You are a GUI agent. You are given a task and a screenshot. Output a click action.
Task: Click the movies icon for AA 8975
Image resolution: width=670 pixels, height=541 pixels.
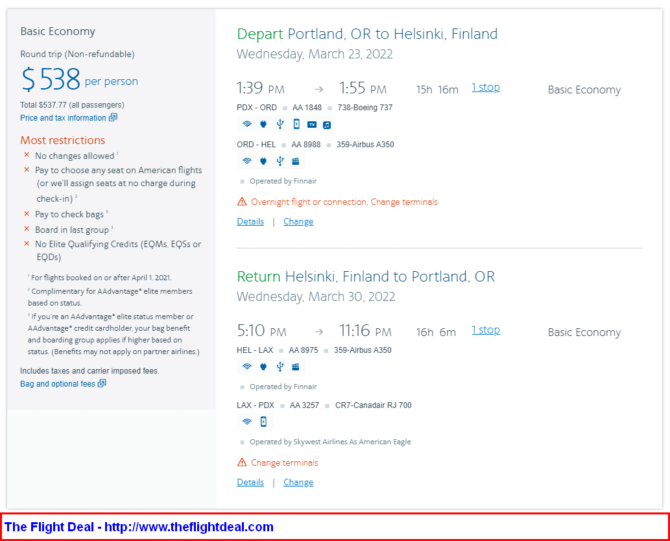pos(296,367)
